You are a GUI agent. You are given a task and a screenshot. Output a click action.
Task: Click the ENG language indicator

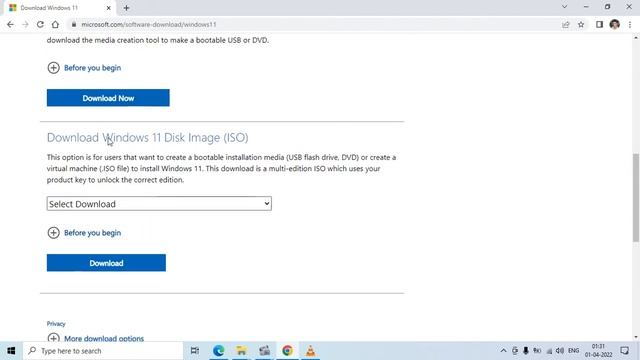573,351
